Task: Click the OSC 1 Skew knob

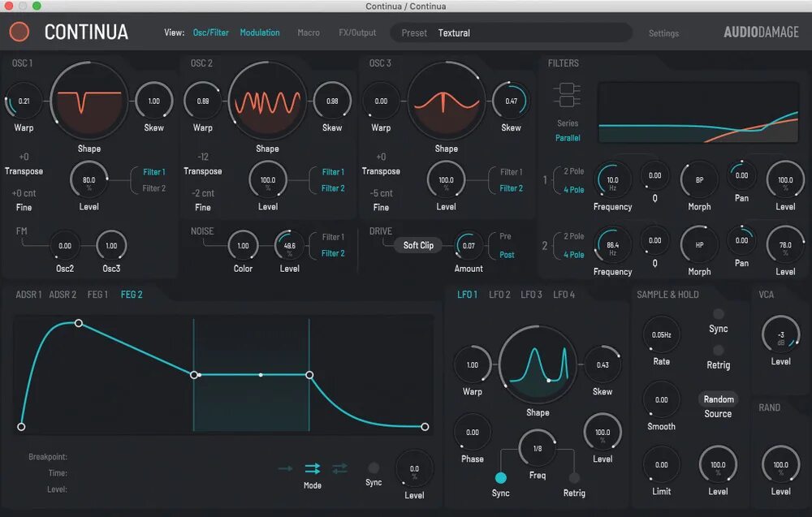Action: (x=153, y=101)
